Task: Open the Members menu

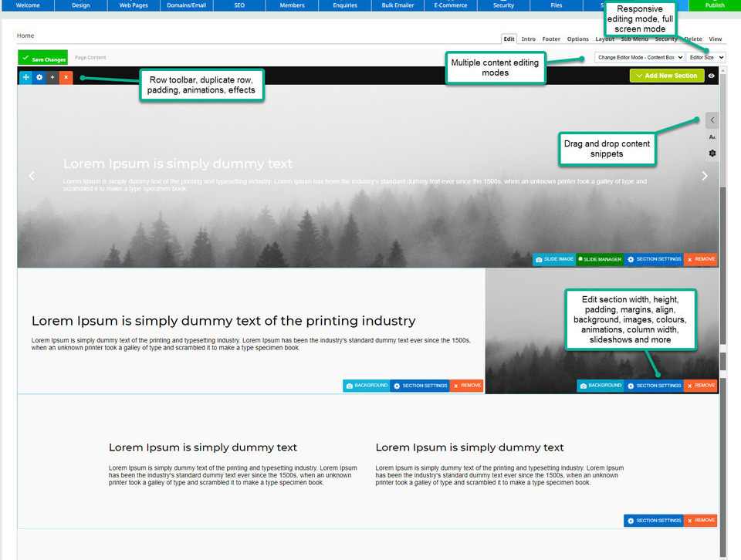Action: (292, 5)
